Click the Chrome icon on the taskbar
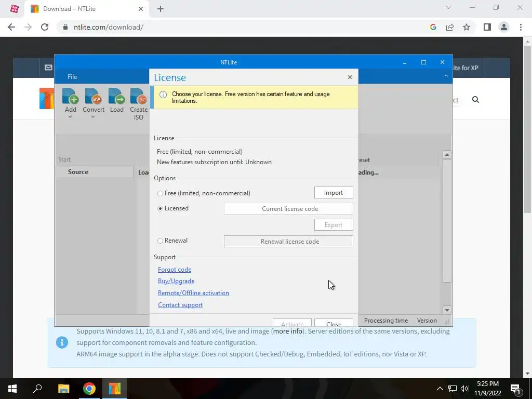 click(89, 389)
